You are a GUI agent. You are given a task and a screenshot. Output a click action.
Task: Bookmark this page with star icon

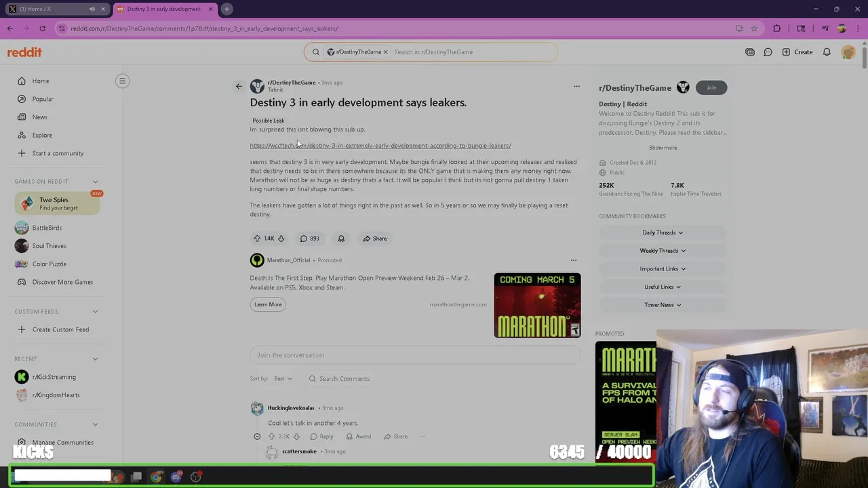coord(754,28)
